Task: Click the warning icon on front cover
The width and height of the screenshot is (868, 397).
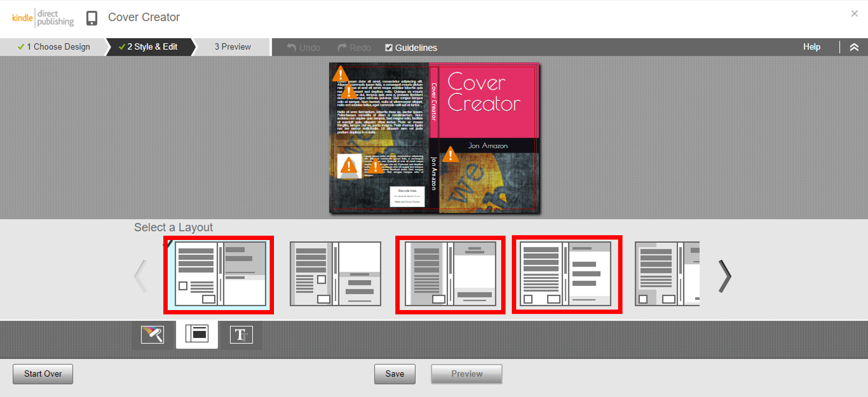Action: (450, 155)
